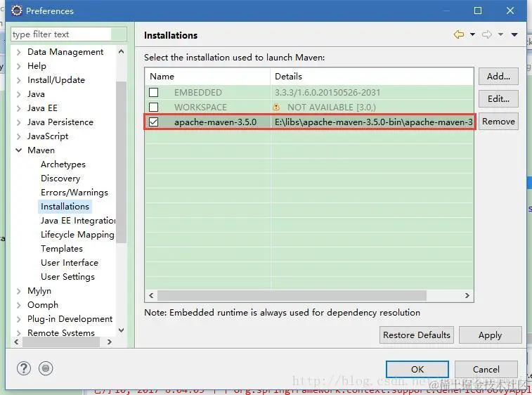Viewport: 532px width, 395px height.
Task: Click the Preferences window gear icon
Action: pyautogui.click(x=16, y=11)
